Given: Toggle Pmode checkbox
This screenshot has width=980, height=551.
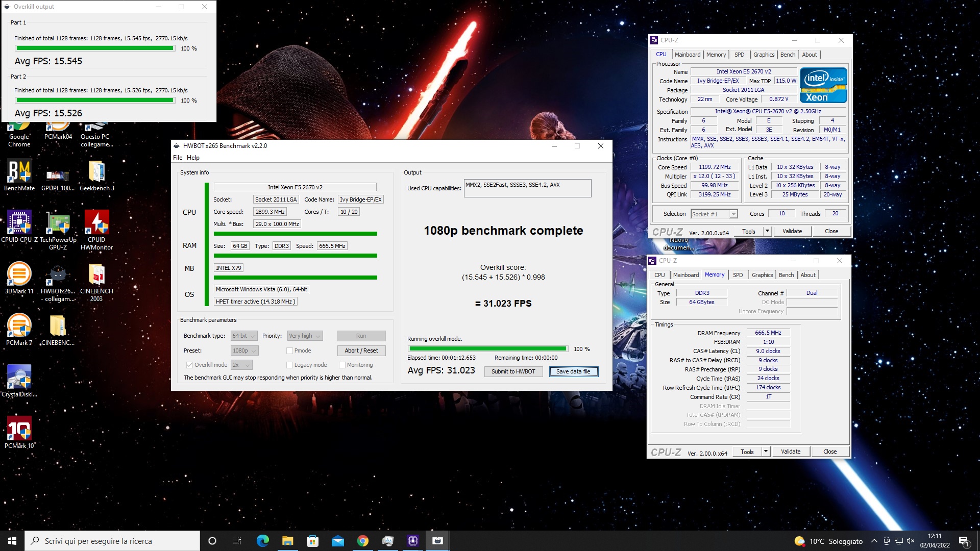Looking at the screenshot, I should coord(289,350).
